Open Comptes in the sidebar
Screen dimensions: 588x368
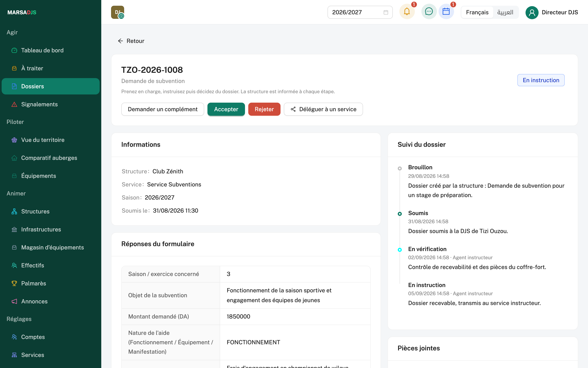(x=51, y=337)
